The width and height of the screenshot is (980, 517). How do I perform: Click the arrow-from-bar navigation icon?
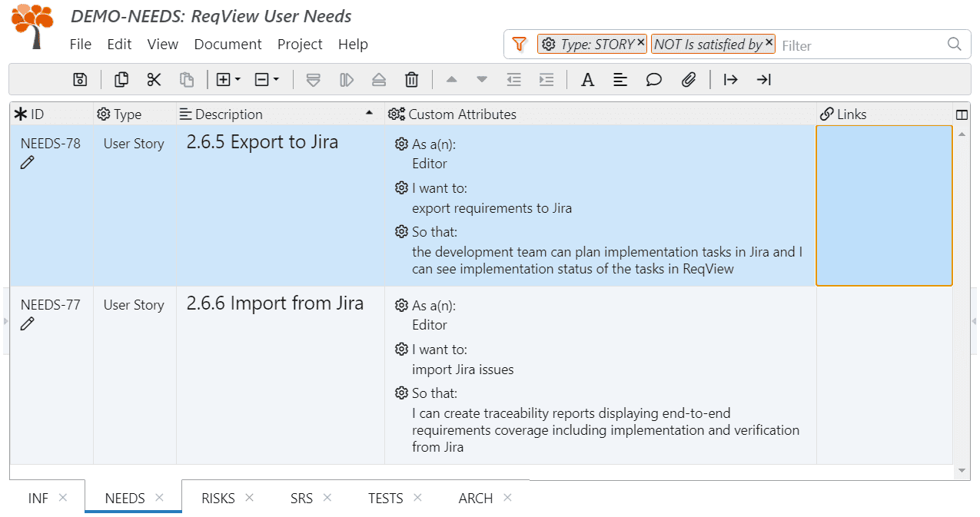pos(731,79)
